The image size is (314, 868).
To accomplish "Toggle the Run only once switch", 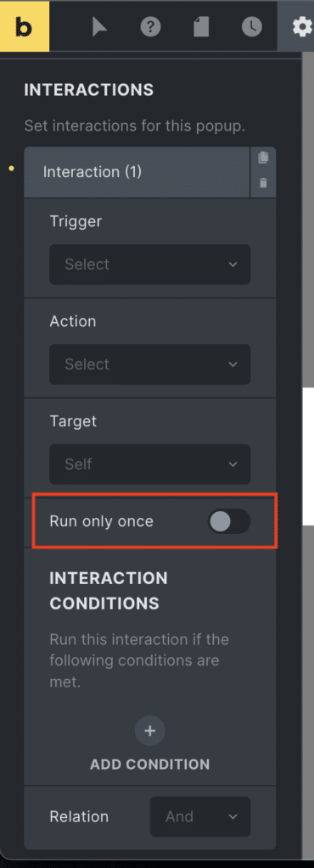I will tap(229, 521).
